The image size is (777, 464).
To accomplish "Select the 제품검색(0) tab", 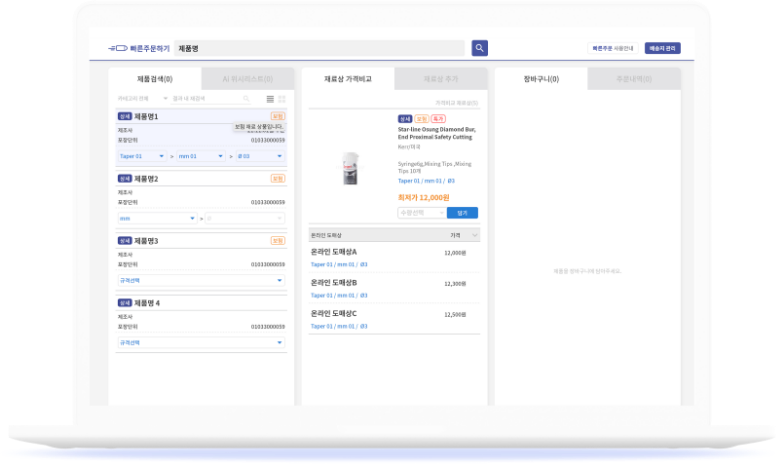I will point(155,79).
